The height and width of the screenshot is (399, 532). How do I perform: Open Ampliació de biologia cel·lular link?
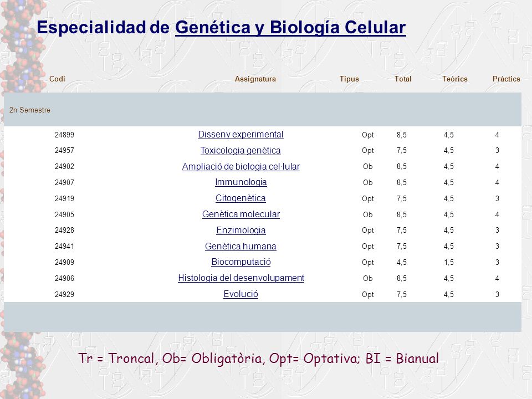[x=241, y=167]
